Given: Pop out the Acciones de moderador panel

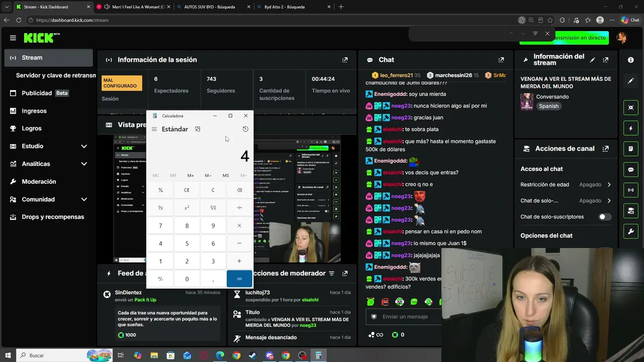Looking at the screenshot, I should pos(345,274).
